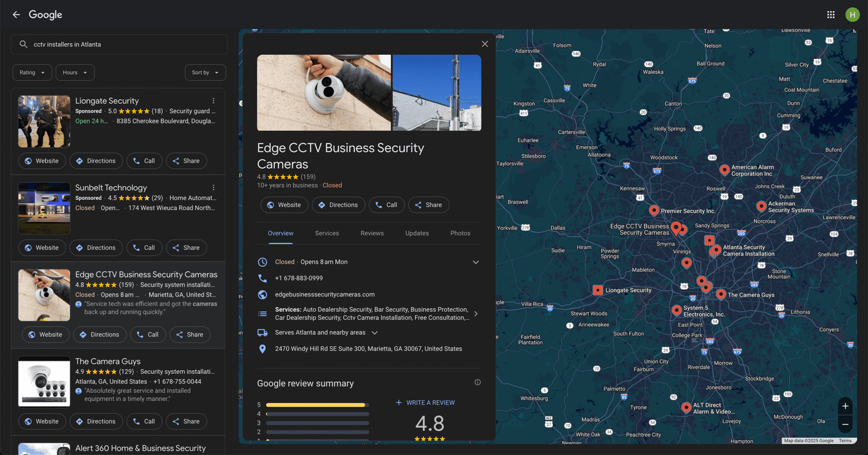Click the search field with cctv installers
Viewport: 868px width, 455px height.
coord(119,45)
